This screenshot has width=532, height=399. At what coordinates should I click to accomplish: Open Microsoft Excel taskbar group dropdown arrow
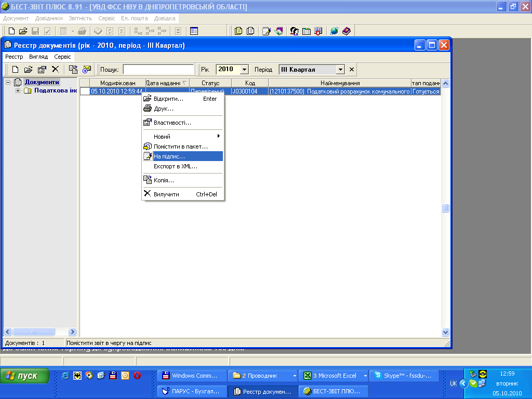tap(365, 376)
